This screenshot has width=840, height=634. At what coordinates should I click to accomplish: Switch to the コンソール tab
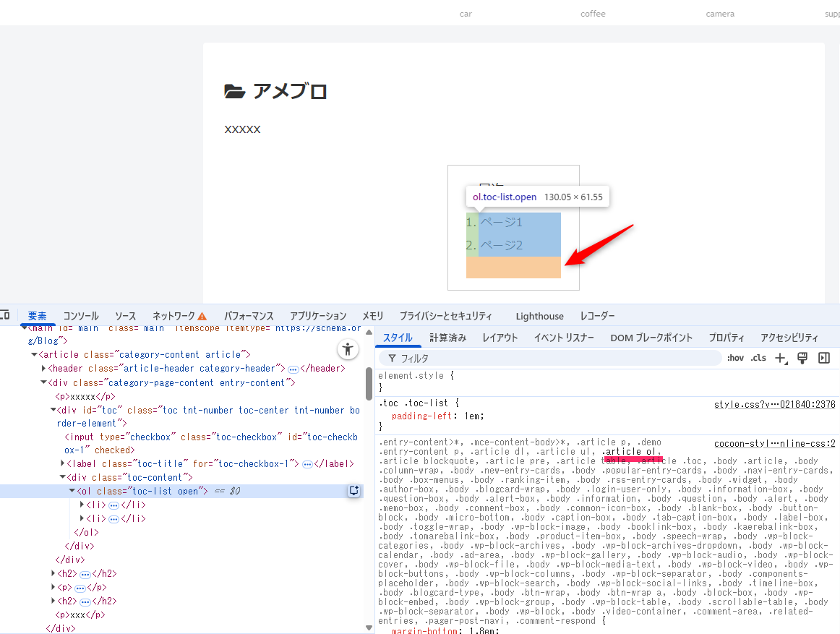(x=81, y=316)
